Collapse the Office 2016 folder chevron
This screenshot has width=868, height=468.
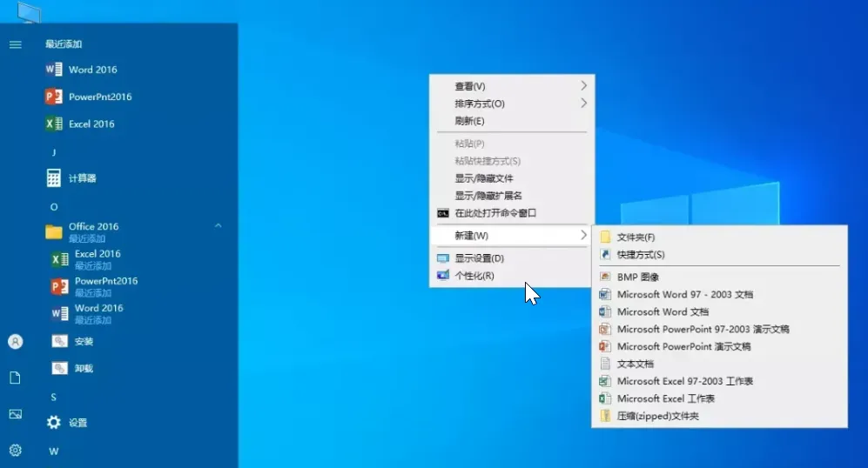click(x=219, y=225)
